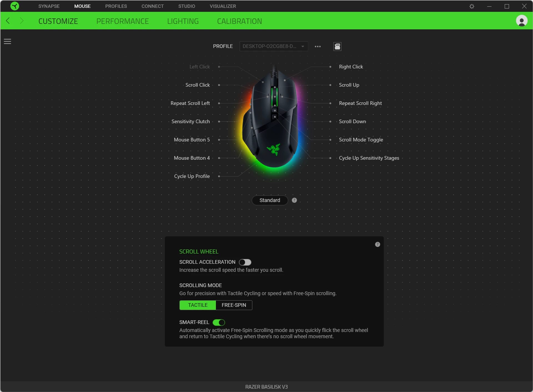
Task: Select FREE-SPIN scrolling mode
Action: 234,305
